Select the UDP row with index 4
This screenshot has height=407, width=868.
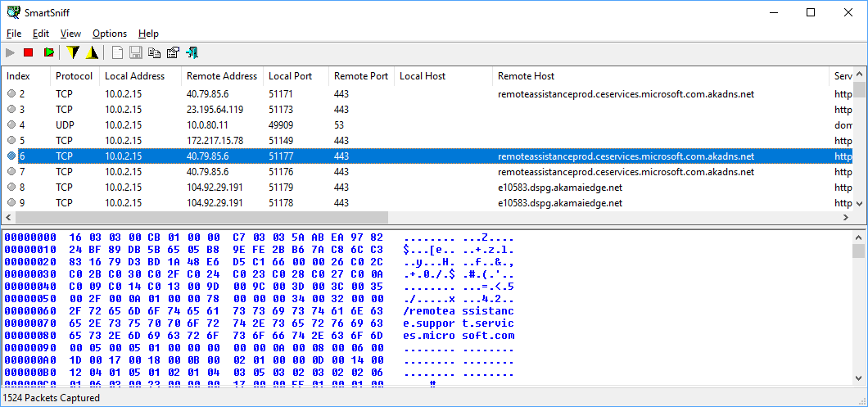246,124
